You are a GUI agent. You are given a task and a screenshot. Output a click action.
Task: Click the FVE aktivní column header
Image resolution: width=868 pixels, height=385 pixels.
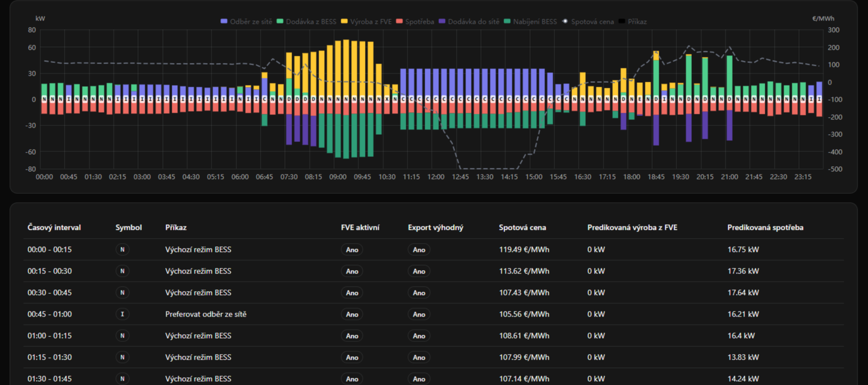pos(360,228)
